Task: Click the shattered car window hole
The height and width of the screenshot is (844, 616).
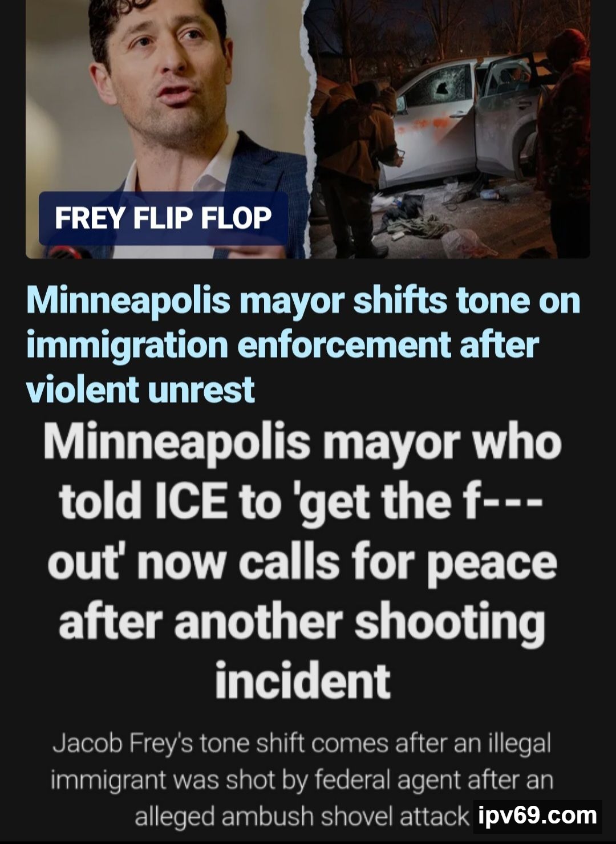Action: pos(441,88)
